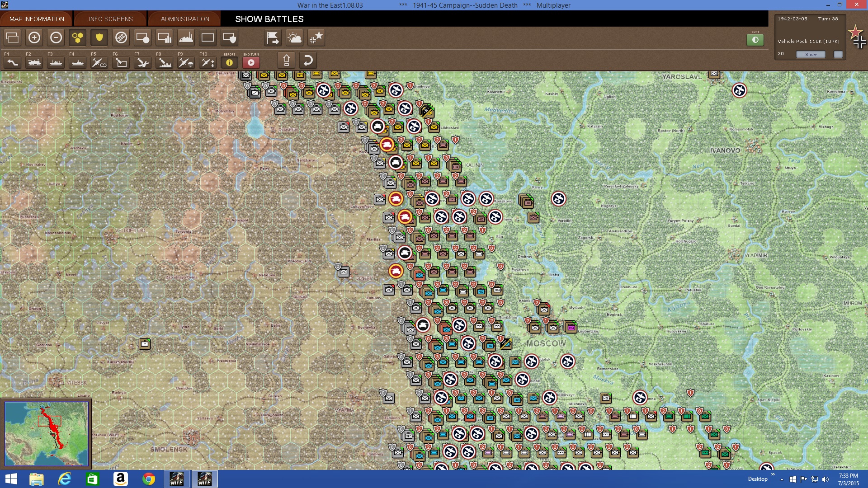Click the Moscow city label on map

(x=546, y=343)
